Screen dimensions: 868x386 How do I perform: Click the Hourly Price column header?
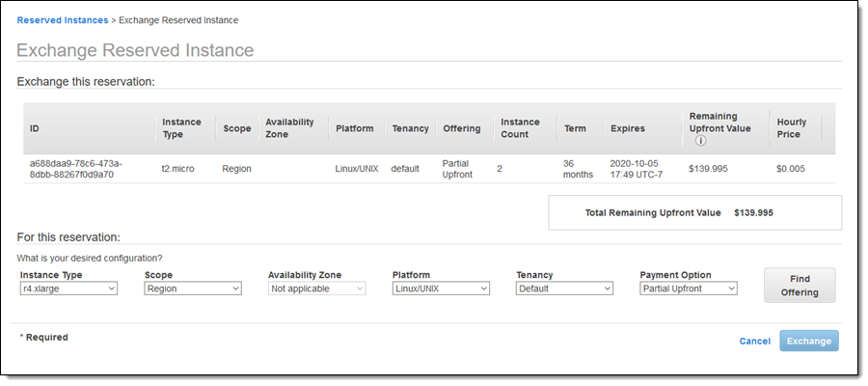point(792,128)
